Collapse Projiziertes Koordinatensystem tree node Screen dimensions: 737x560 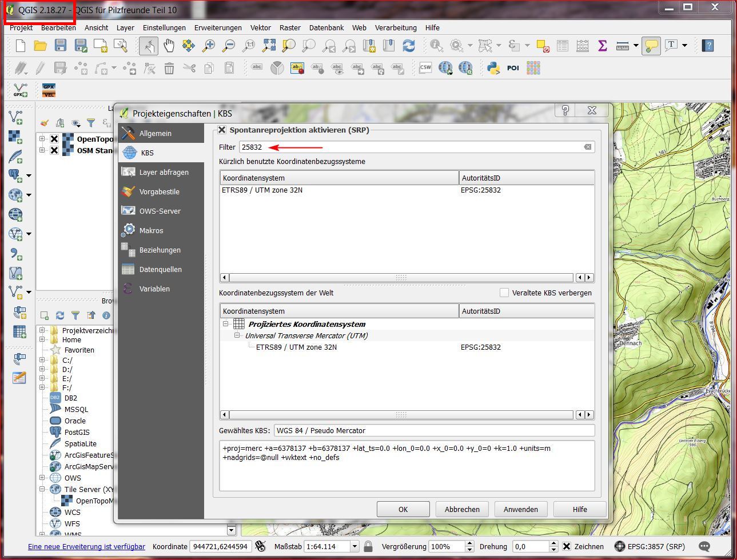pos(226,324)
